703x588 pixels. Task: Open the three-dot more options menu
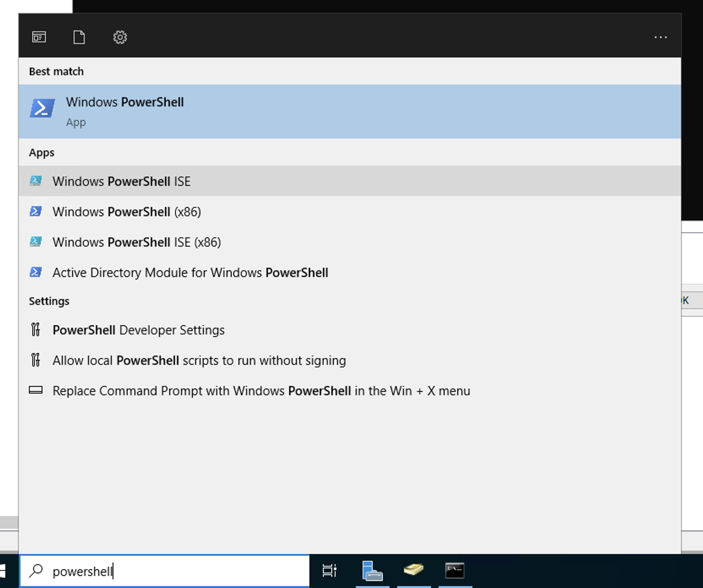[x=661, y=37]
